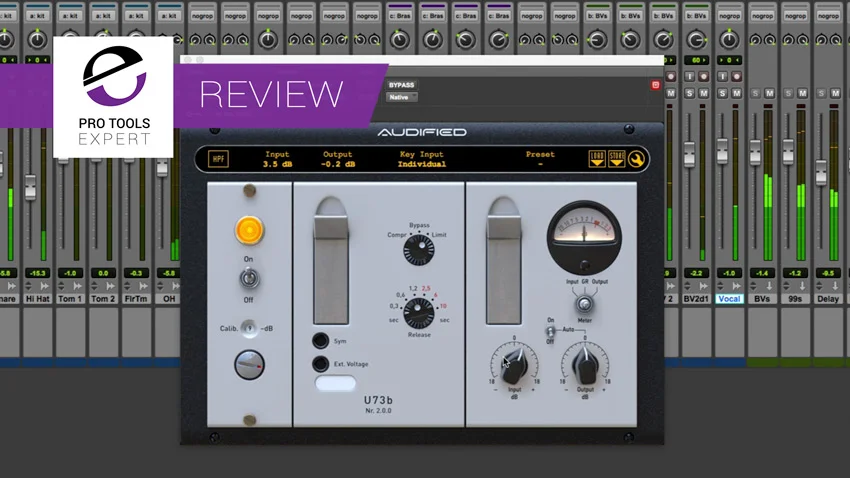
Task: Mute the Delay track
Action: [835, 93]
